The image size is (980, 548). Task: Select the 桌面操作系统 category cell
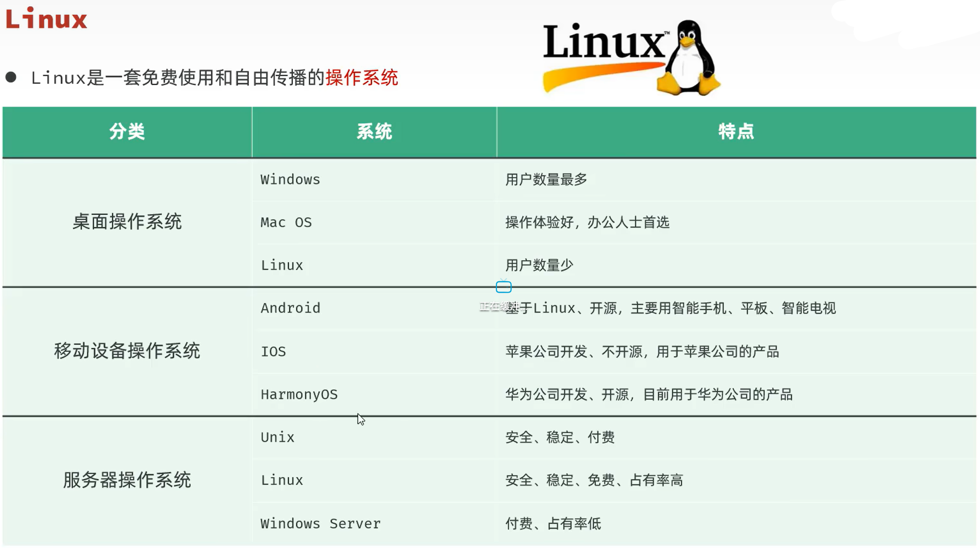coord(127,222)
